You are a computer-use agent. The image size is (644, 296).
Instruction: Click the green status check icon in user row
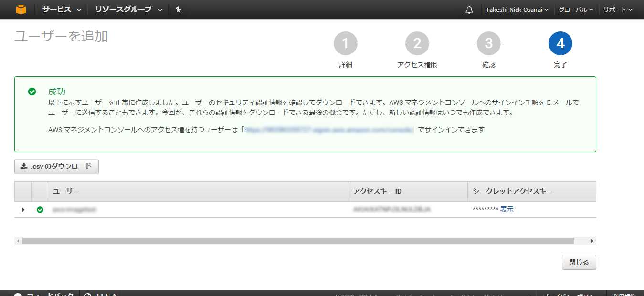point(40,210)
